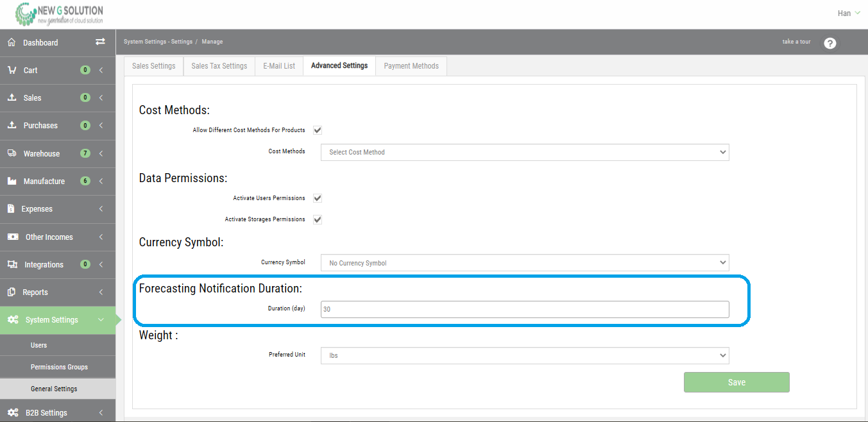The height and width of the screenshot is (422, 868).
Task: Click the New G Solution logo
Action: click(x=59, y=14)
